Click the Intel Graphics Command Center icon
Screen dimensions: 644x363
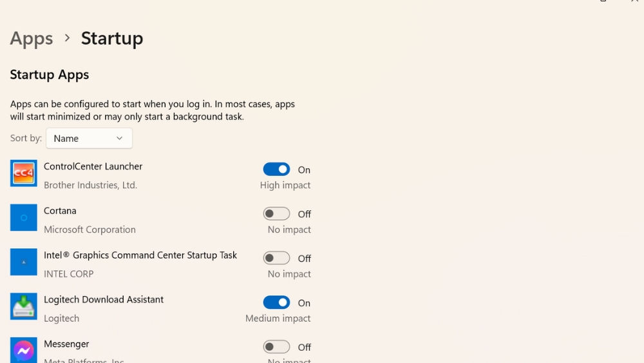[x=23, y=262]
